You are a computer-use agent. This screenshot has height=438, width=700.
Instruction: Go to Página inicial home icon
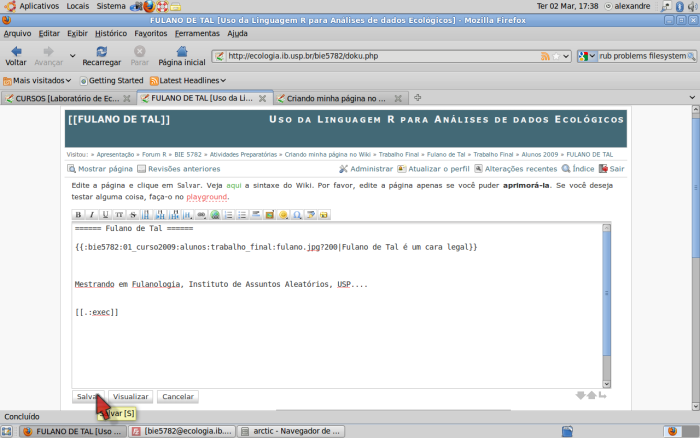(x=181, y=52)
